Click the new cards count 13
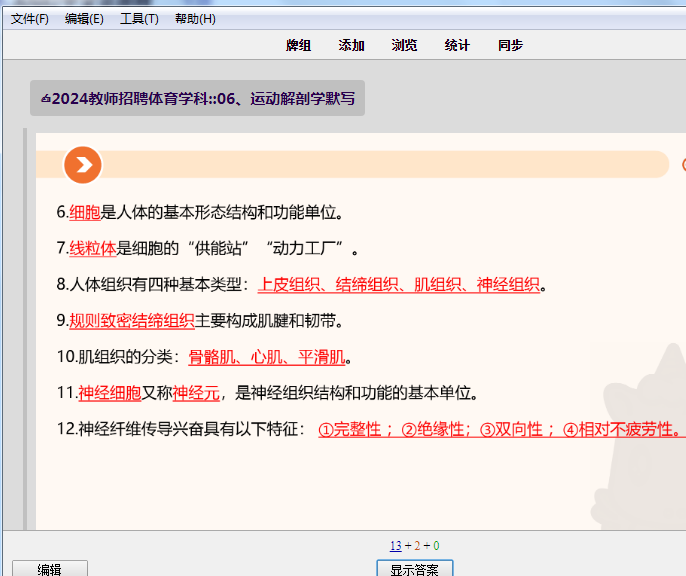The image size is (686, 576). (396, 545)
